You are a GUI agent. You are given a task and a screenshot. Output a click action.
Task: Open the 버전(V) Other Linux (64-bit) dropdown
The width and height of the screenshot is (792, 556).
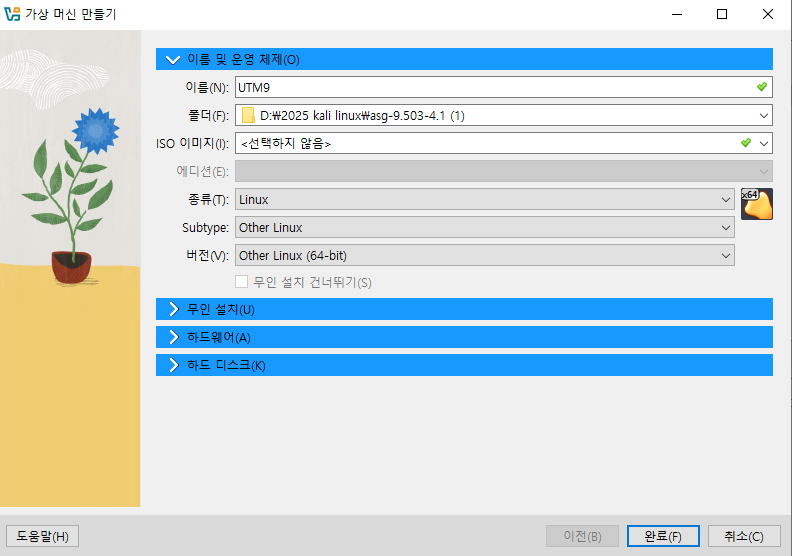[484, 256]
